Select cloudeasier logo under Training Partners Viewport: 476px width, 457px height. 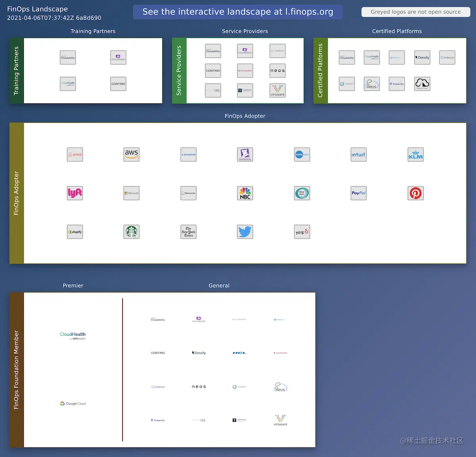[118, 57]
